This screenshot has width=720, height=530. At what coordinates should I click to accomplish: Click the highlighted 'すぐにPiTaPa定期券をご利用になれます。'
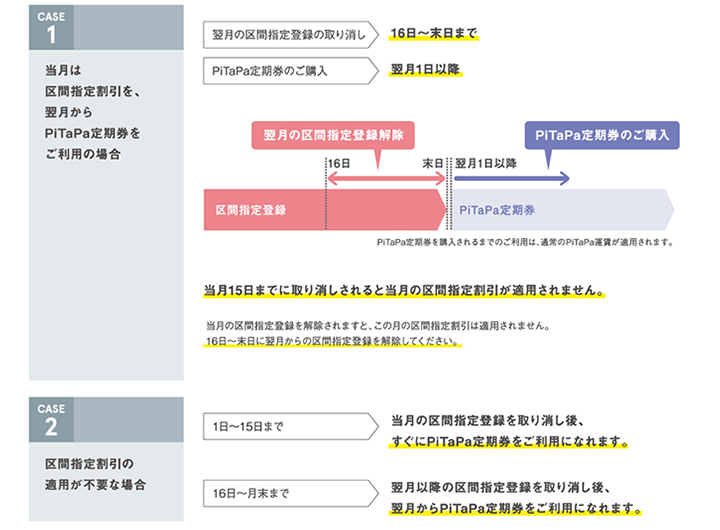(509, 442)
